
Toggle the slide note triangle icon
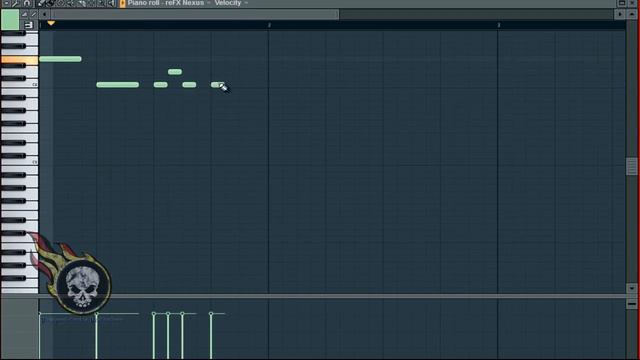24,14
